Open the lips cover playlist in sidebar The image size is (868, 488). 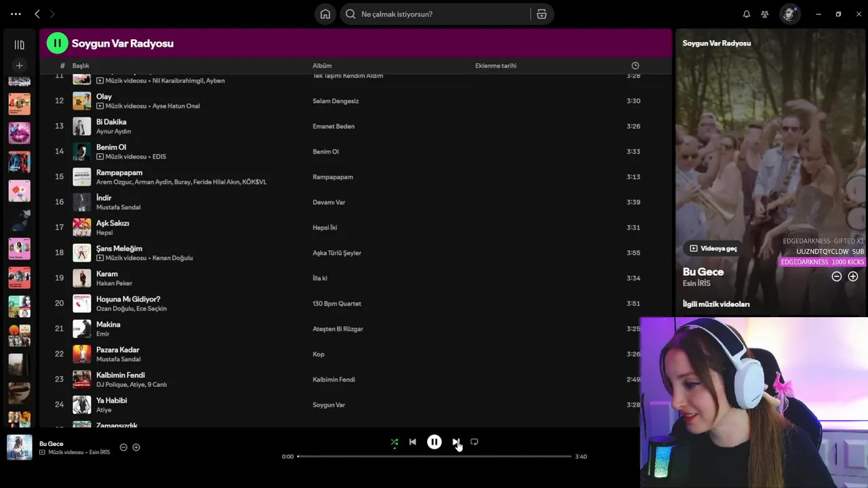coord(19,133)
